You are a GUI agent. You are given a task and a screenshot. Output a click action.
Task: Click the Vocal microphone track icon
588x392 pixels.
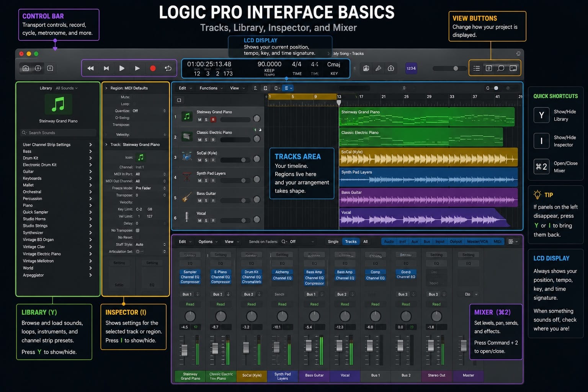[187, 217]
